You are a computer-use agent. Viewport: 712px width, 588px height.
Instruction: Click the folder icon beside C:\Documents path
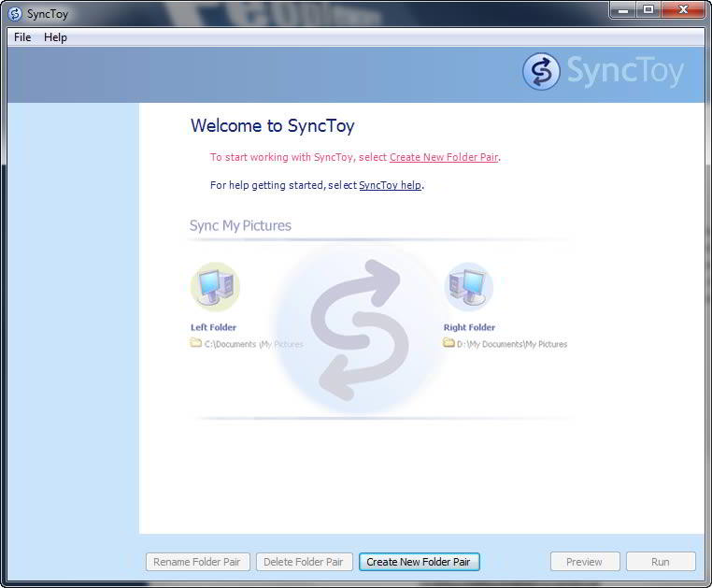(x=195, y=343)
